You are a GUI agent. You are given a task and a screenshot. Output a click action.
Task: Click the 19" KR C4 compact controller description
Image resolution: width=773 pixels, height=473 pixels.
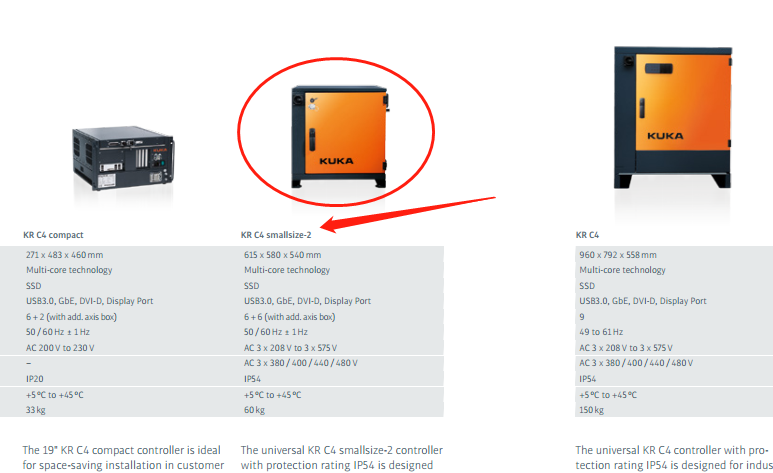123,458
